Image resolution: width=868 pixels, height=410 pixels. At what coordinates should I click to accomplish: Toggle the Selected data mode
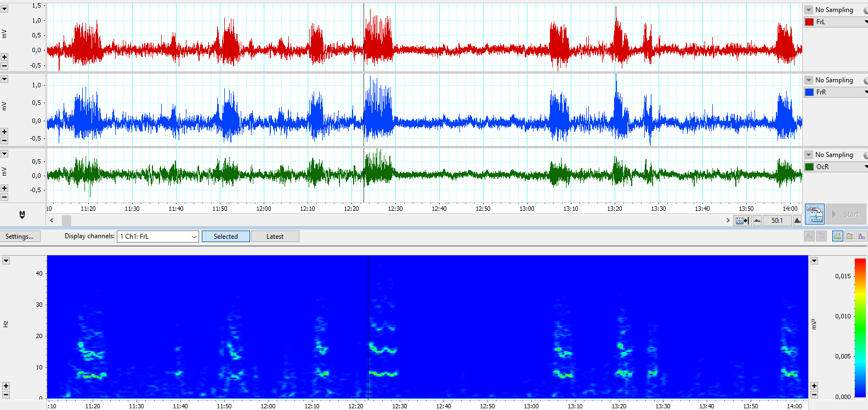point(226,237)
